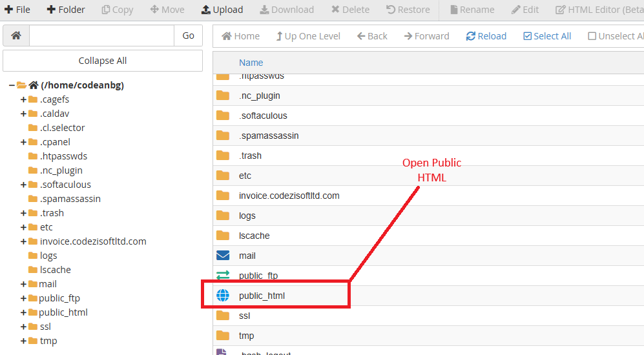Viewport: 644px width, 355px height.
Task: Click the Copy toolbar button
Action: tap(118, 10)
